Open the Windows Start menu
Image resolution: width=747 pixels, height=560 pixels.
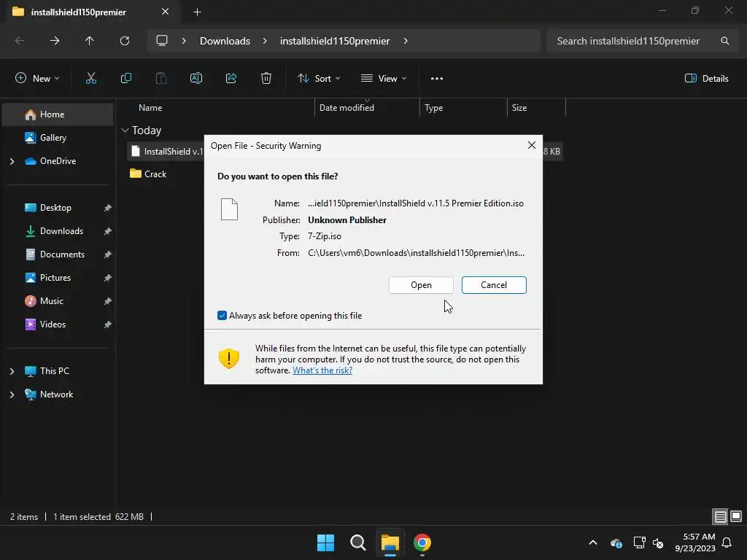coord(326,542)
